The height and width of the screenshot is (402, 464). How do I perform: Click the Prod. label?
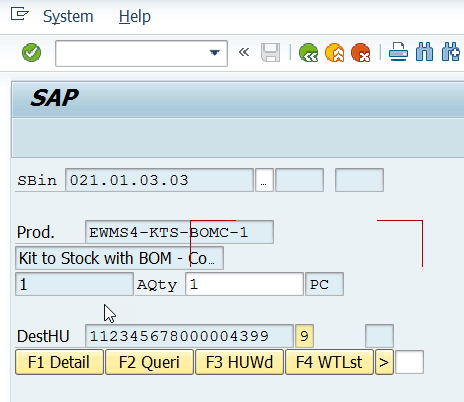pos(35,232)
